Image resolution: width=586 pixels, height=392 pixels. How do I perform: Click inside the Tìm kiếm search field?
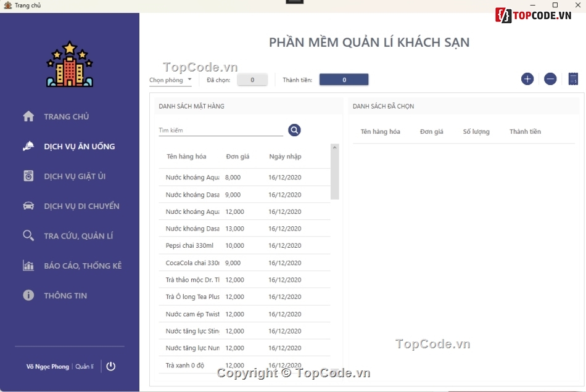[216, 130]
